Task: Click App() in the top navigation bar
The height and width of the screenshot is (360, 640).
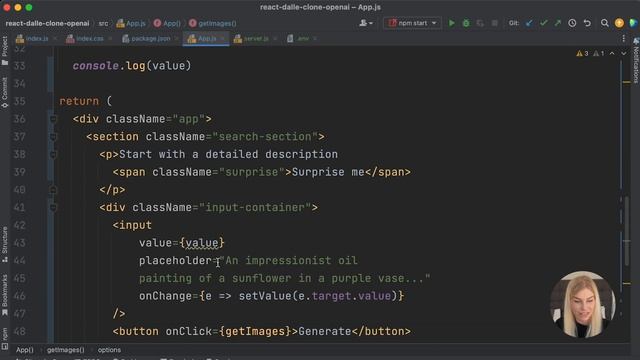Action: (x=167, y=24)
